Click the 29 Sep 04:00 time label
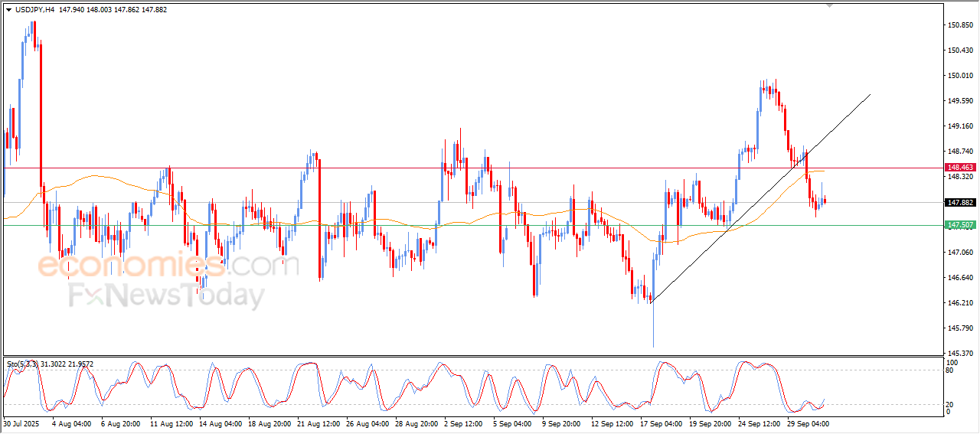 (x=808, y=423)
